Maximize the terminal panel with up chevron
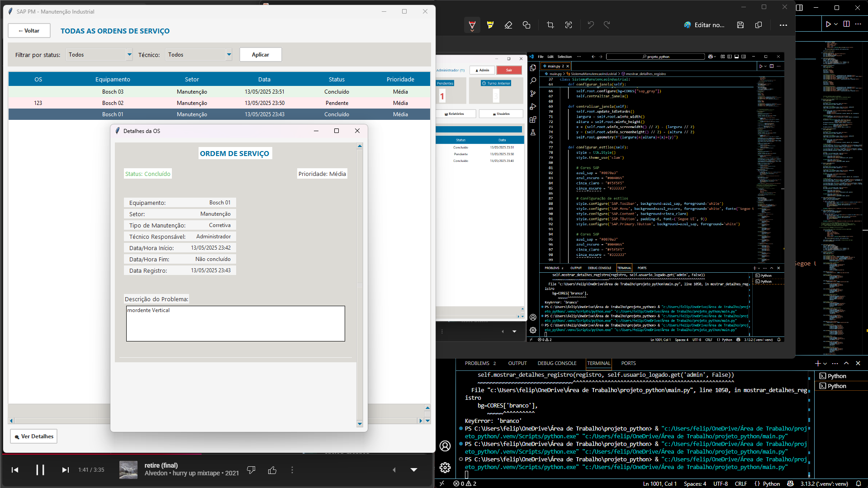868x488 pixels. pyautogui.click(x=846, y=363)
